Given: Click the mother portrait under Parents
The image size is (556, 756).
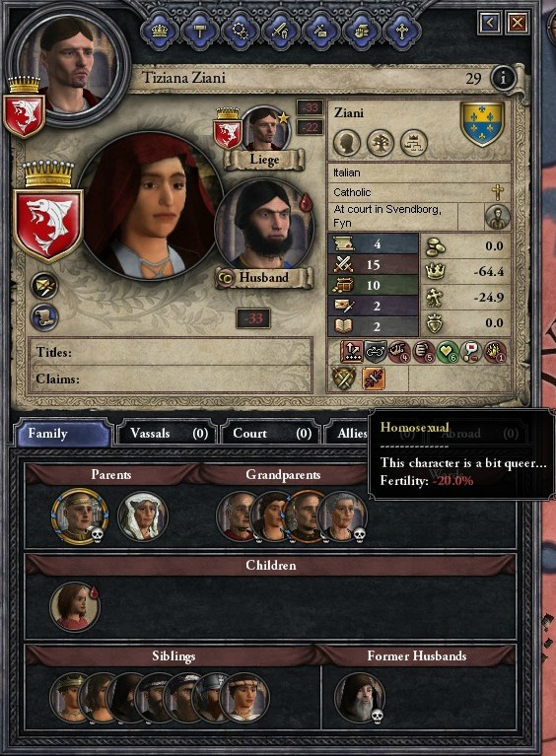Looking at the screenshot, I should [x=142, y=515].
